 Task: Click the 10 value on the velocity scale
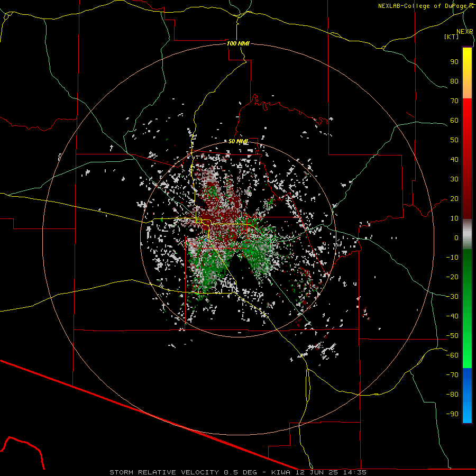[454, 218]
